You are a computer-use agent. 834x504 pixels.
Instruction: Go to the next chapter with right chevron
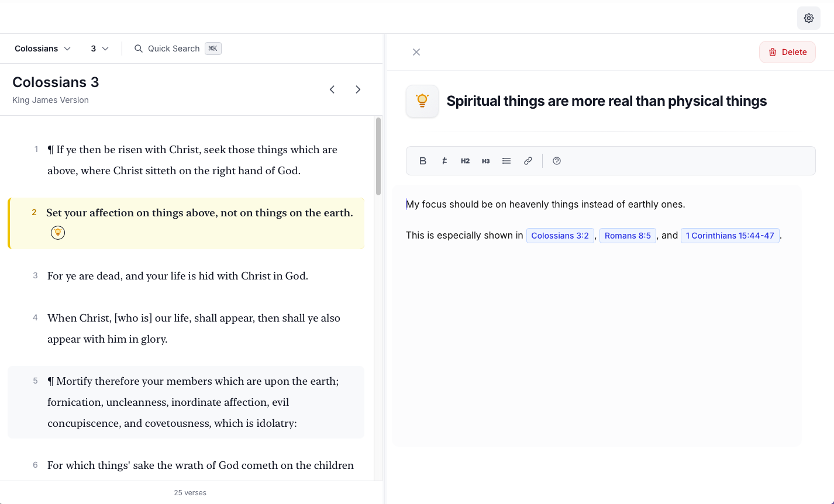(358, 89)
